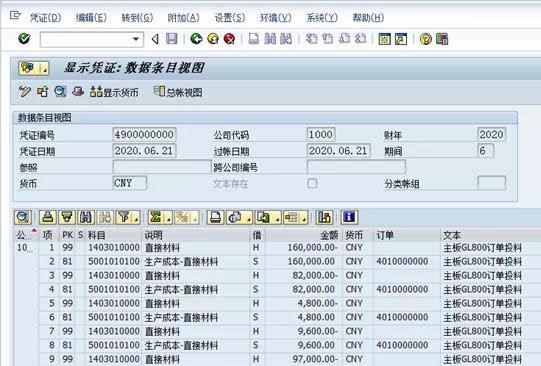Click amount 97,000.00- in item 9 row

pos(315,359)
